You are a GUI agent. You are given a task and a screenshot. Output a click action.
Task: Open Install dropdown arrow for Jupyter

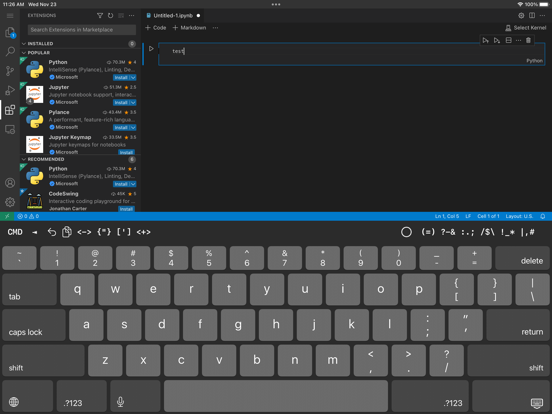(133, 102)
